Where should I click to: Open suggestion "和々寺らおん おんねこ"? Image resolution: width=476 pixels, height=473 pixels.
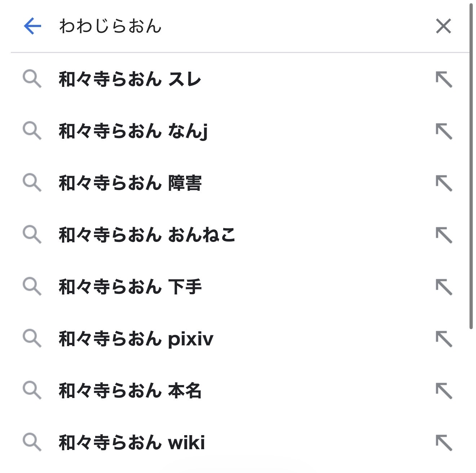pos(147,235)
